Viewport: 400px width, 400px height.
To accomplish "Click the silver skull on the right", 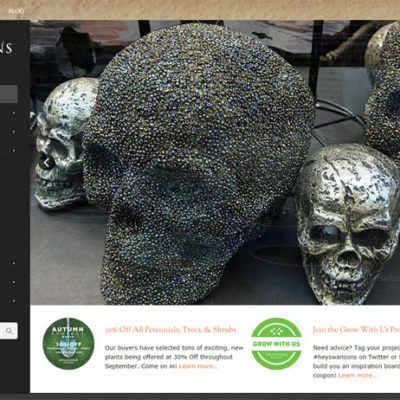I will [347, 223].
